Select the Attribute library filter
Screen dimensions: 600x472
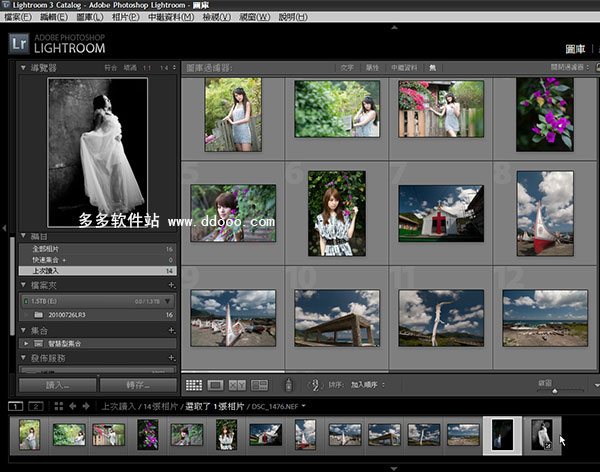click(372, 68)
